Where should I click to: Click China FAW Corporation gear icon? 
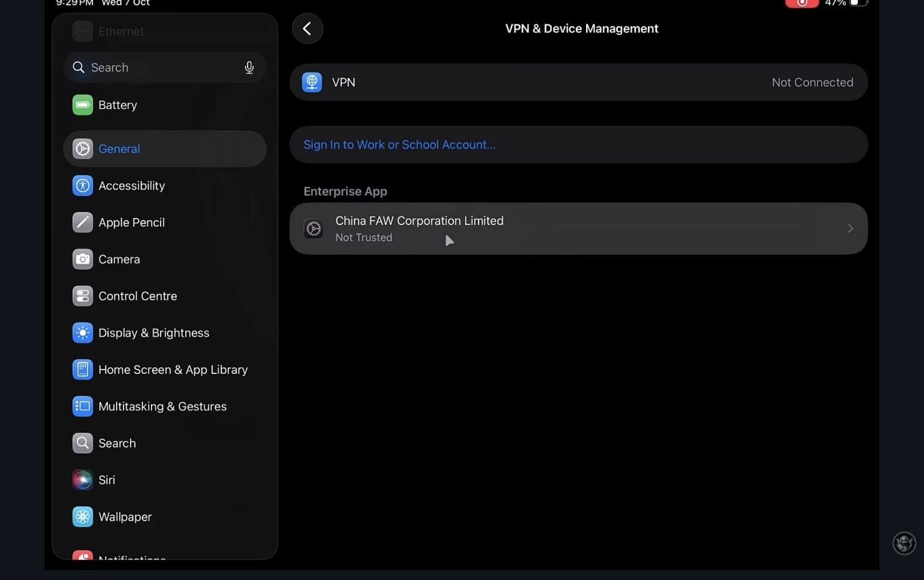click(313, 229)
